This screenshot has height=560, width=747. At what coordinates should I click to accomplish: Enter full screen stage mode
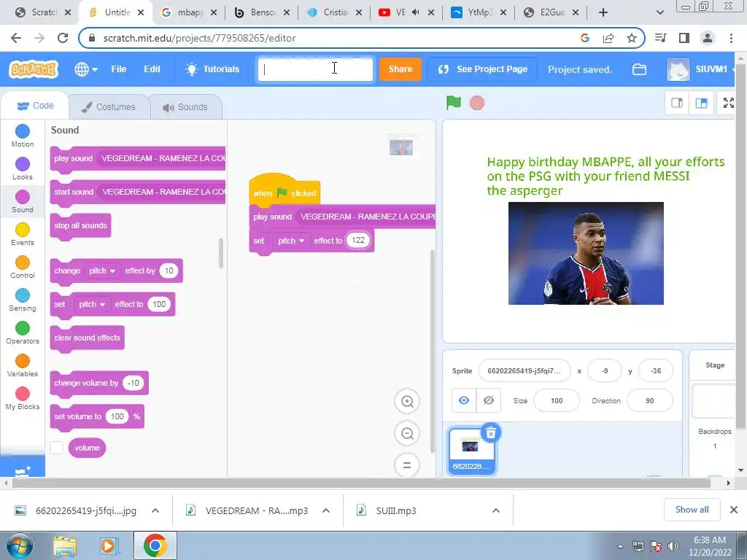tap(728, 103)
